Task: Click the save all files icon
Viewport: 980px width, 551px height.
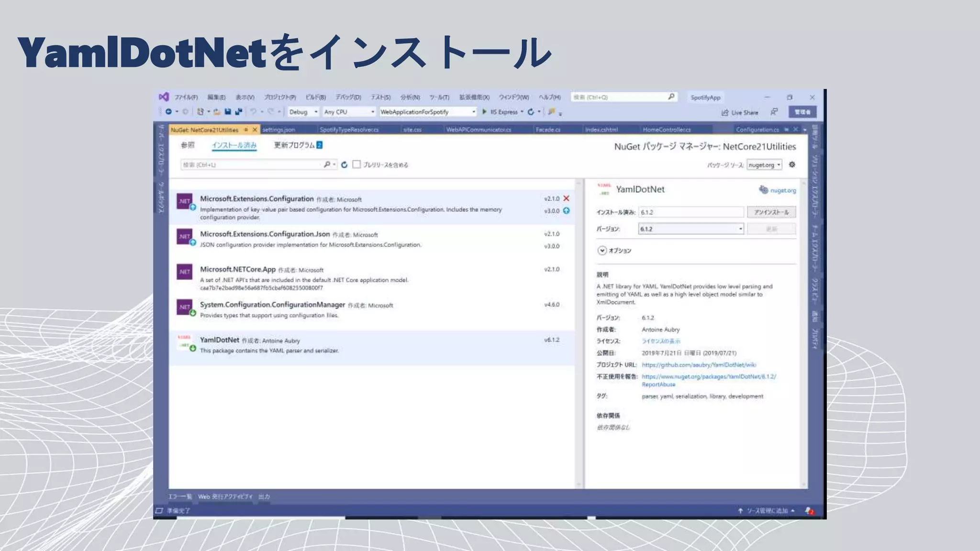Action: coord(238,112)
